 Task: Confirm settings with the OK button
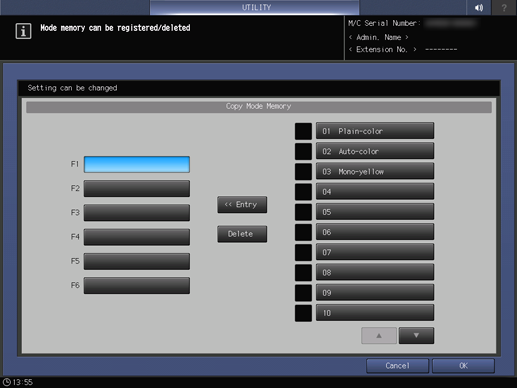coord(463,366)
